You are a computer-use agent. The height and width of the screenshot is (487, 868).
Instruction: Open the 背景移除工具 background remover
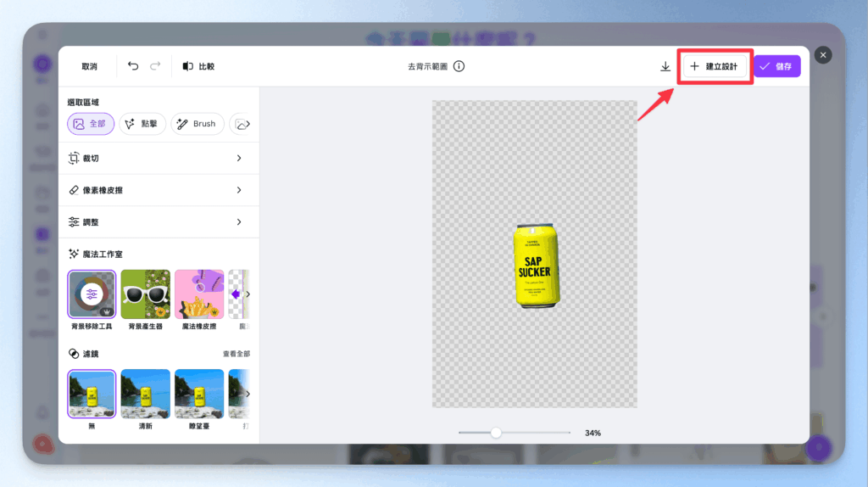pyautogui.click(x=92, y=294)
